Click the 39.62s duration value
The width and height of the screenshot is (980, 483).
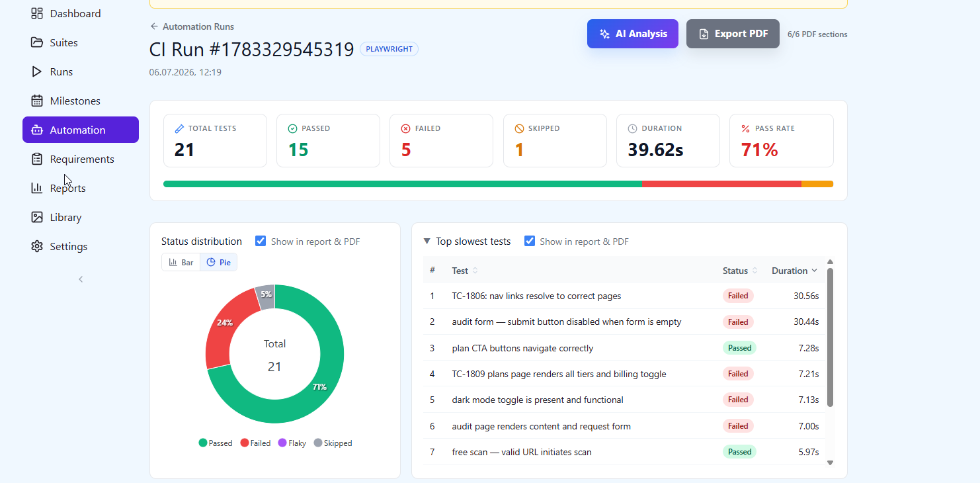pos(655,150)
